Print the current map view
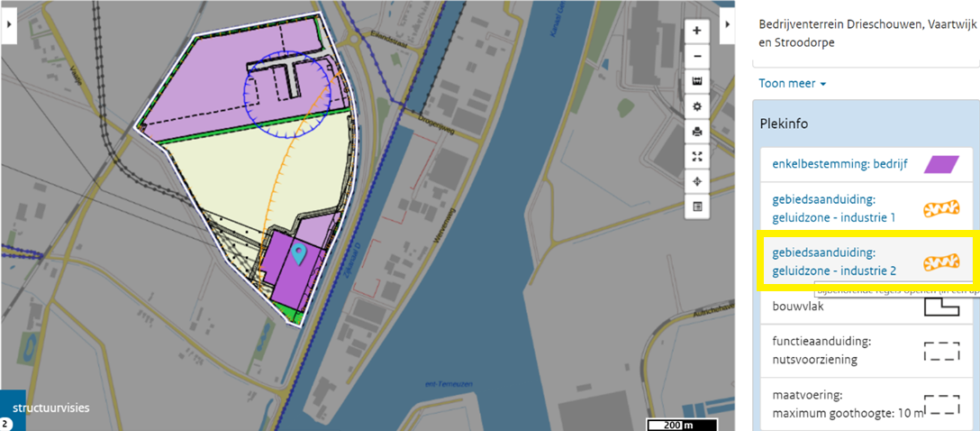 pyautogui.click(x=696, y=132)
